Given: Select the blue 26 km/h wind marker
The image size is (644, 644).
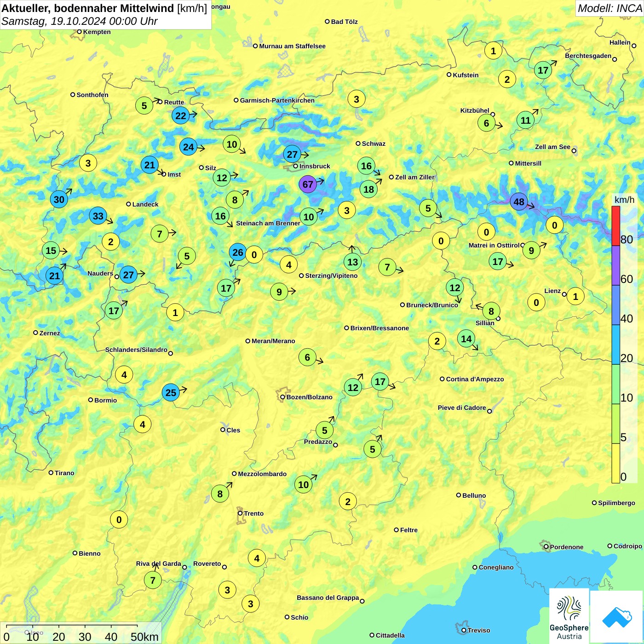Looking at the screenshot, I should click(x=238, y=252).
